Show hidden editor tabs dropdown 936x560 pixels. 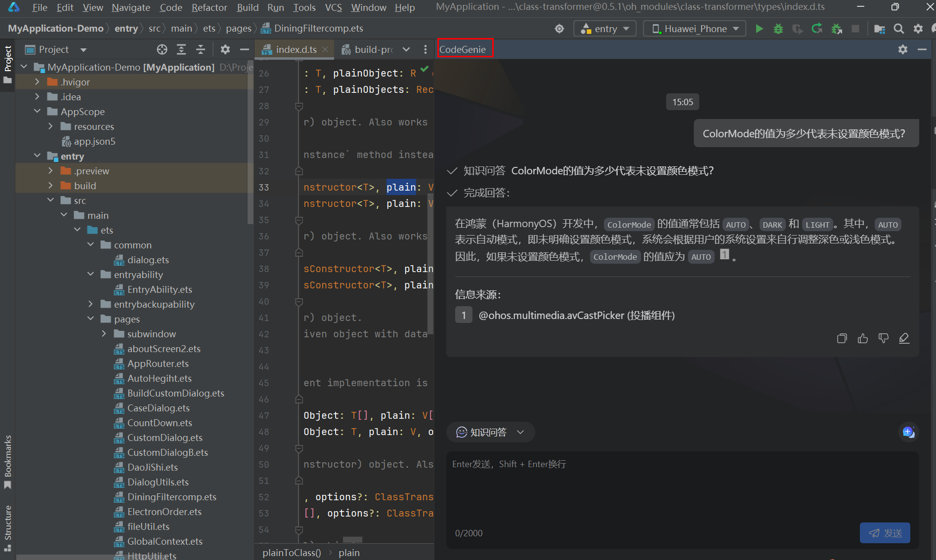coord(406,49)
